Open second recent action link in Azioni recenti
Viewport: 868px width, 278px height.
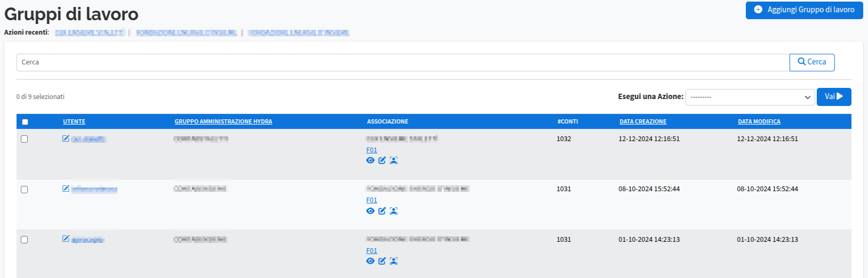[186, 32]
